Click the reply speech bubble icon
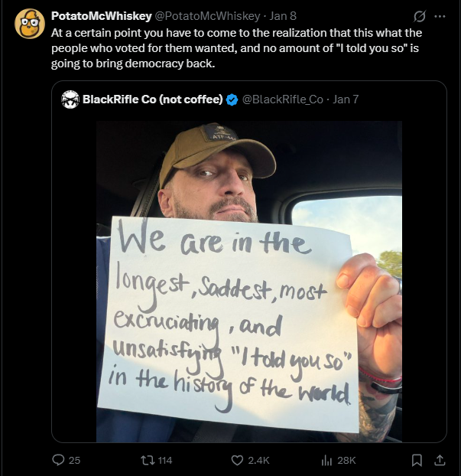The image size is (461, 476). 58,460
